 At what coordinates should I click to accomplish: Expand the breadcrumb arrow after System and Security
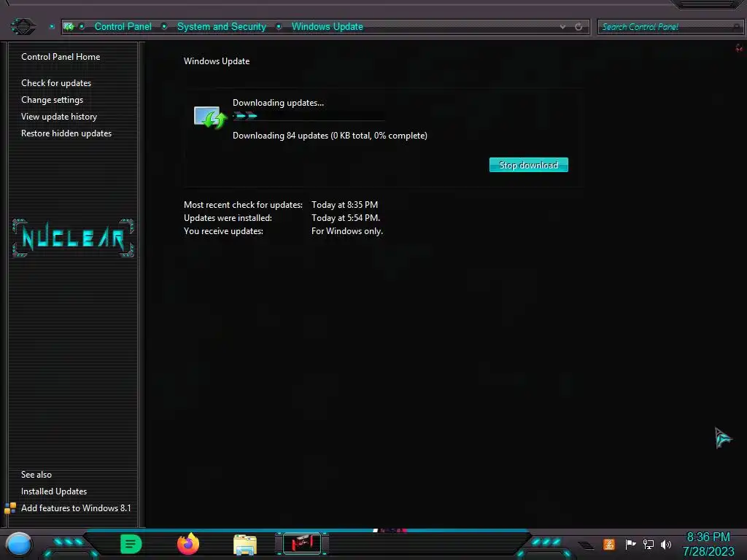[x=279, y=27]
